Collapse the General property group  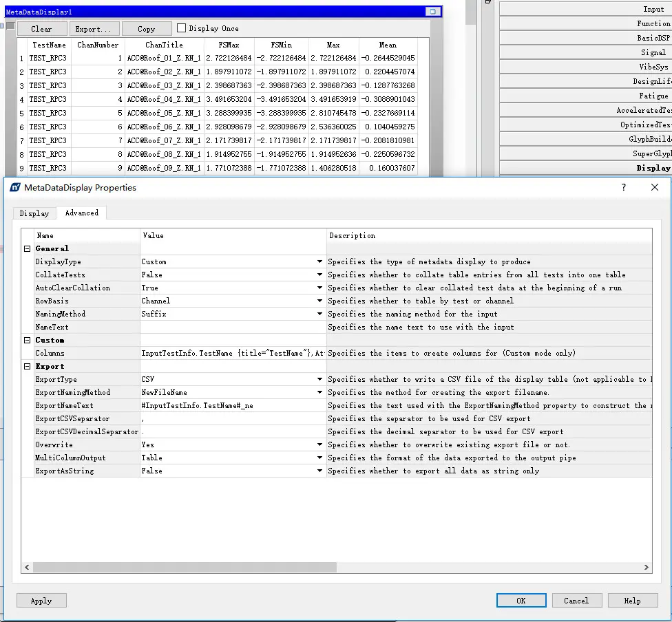pos(27,249)
